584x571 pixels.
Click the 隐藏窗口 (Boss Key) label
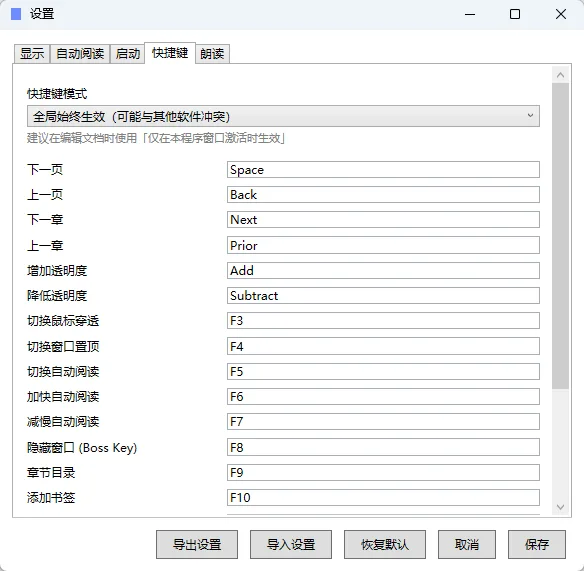(x=82, y=448)
